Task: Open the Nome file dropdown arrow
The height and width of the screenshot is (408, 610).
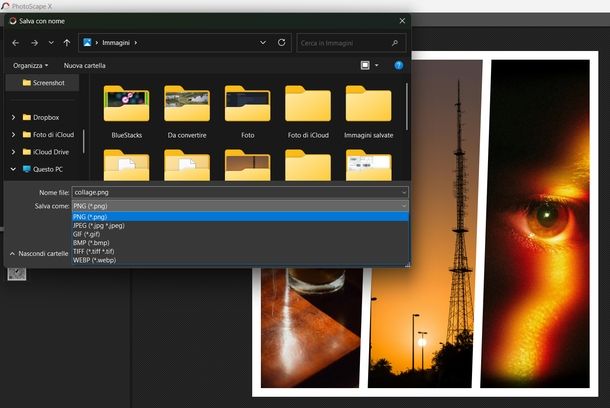Action: click(404, 192)
